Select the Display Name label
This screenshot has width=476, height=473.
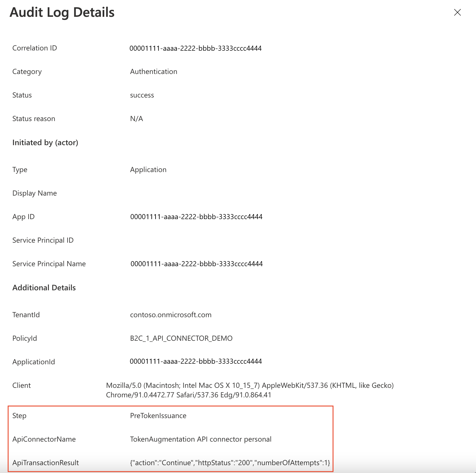click(x=34, y=193)
